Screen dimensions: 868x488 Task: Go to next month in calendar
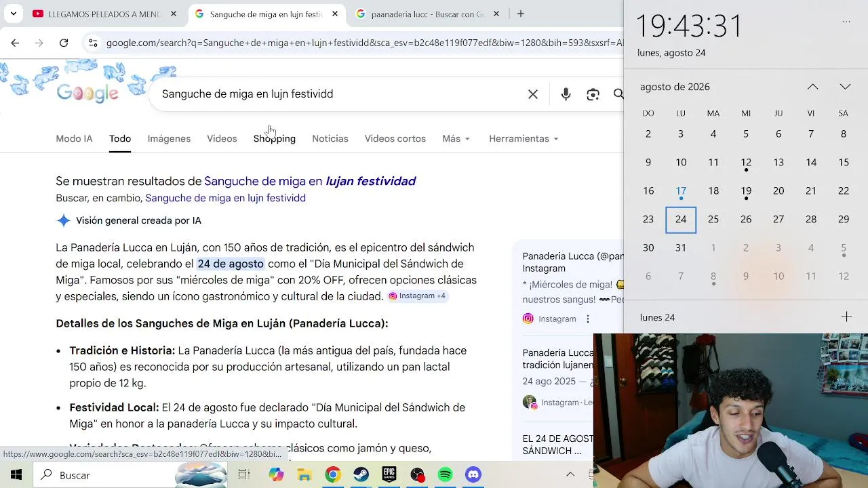pos(845,87)
